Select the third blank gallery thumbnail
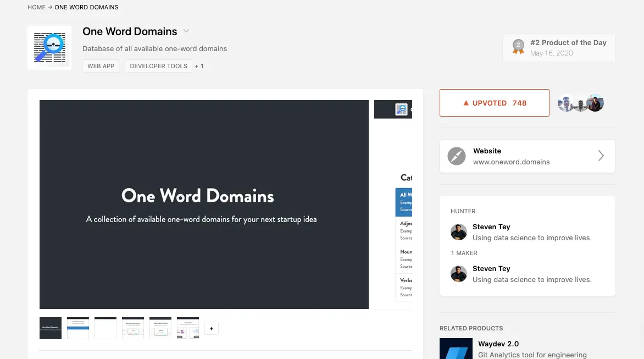The image size is (644, 359). (x=106, y=328)
